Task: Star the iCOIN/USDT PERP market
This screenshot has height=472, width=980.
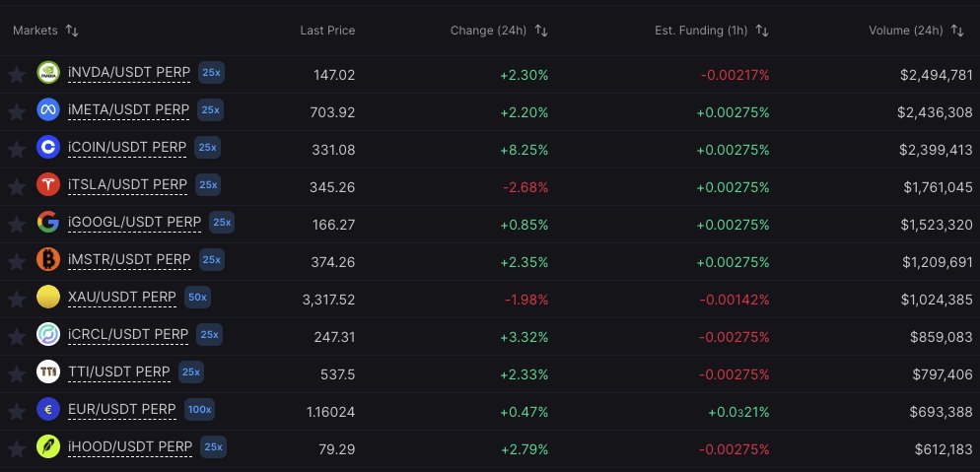Action: pyautogui.click(x=16, y=150)
